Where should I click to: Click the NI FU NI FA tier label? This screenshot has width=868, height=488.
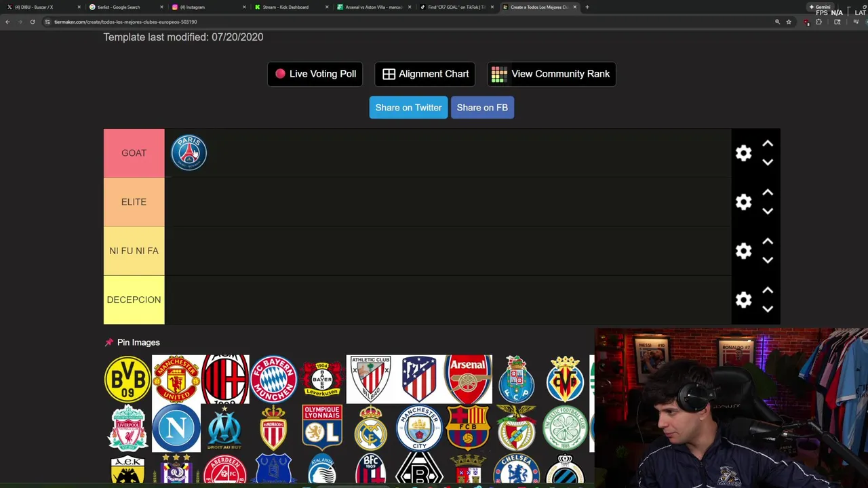(134, 251)
